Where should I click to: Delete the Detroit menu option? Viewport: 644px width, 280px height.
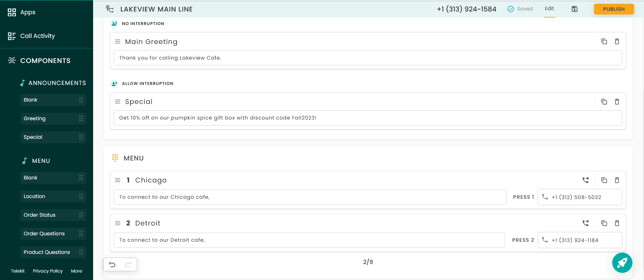tap(617, 223)
